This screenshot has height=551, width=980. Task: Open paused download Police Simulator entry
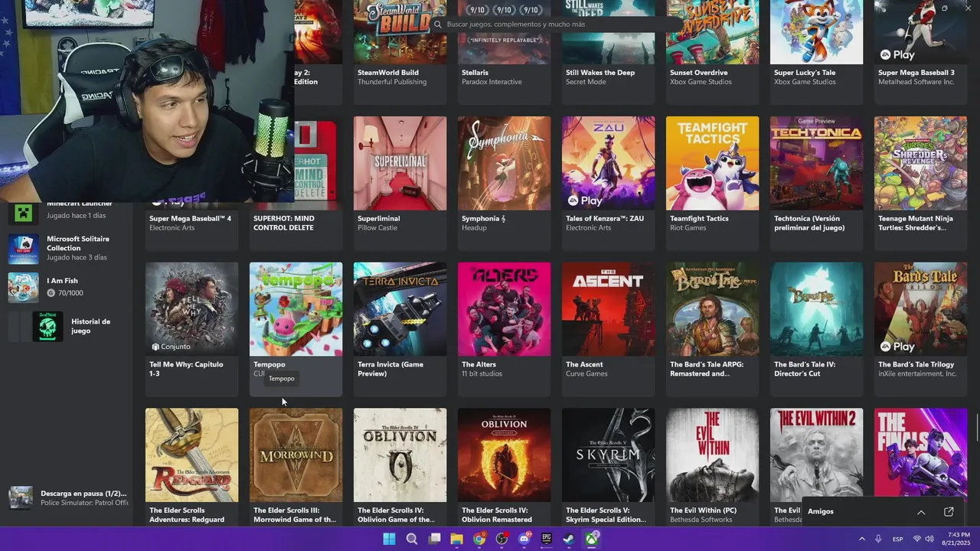[x=67, y=497]
